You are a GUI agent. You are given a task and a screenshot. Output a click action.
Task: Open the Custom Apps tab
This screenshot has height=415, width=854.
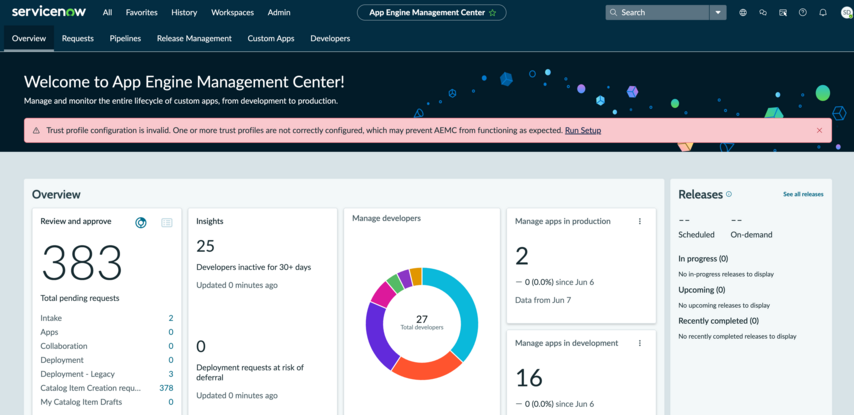271,39
